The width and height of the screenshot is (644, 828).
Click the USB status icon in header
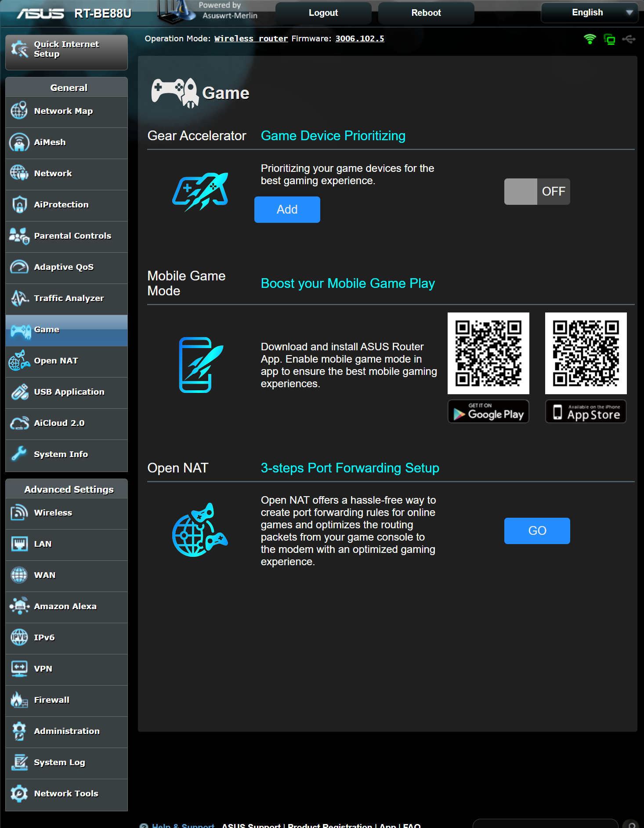(x=629, y=40)
